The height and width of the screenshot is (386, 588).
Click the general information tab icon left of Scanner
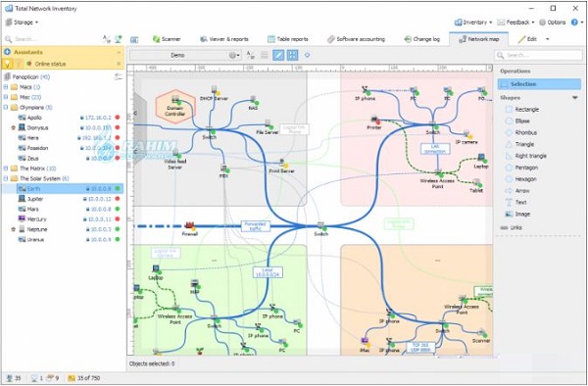[x=134, y=39]
